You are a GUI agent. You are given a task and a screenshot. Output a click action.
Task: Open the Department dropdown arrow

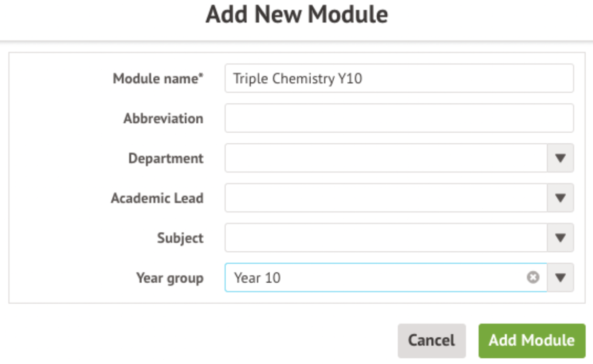560,158
